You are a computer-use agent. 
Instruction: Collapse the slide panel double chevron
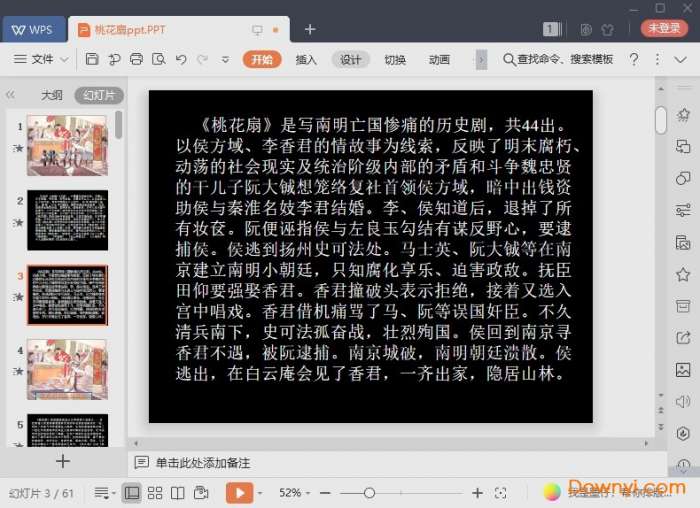[x=11, y=95]
